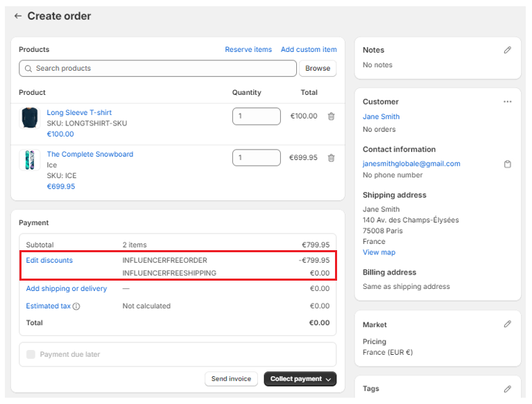Click the Send invoice button
The height and width of the screenshot is (404, 532).
point(231,379)
